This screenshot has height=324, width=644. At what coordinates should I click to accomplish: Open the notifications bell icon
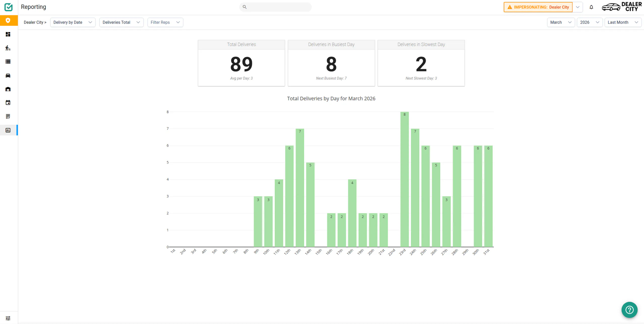coord(591,7)
